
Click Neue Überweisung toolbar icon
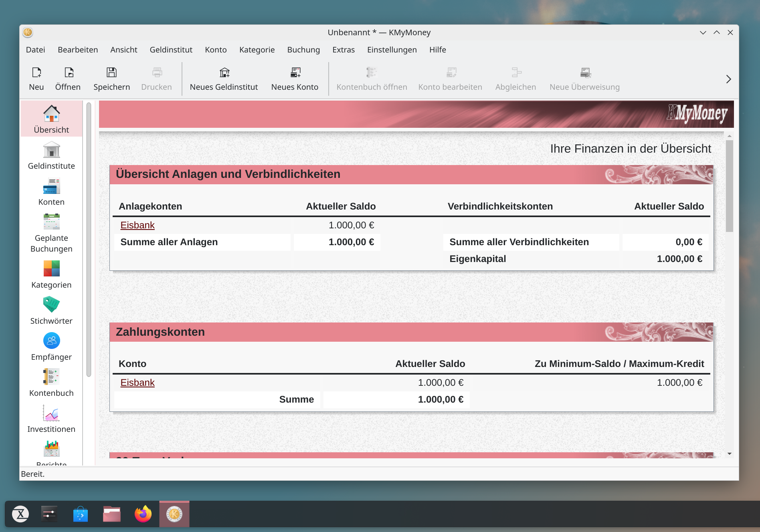coord(585,79)
